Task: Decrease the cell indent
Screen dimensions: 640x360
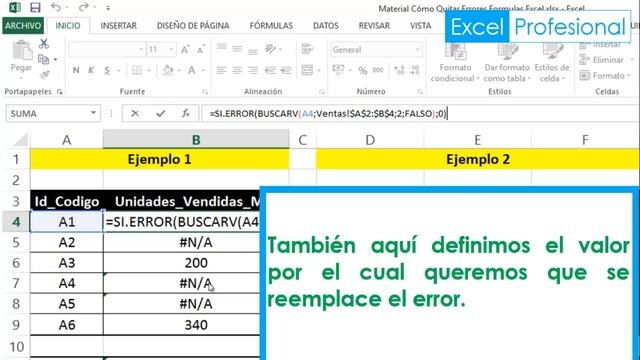Action: (x=270, y=70)
